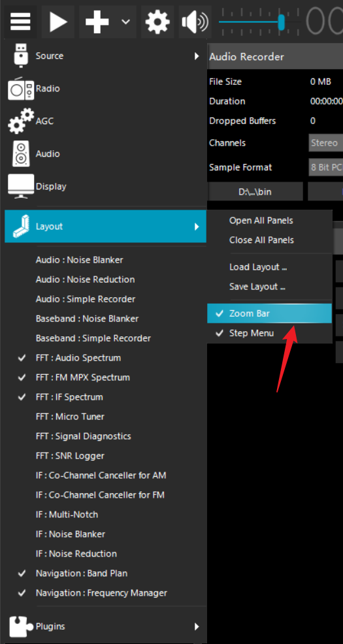Image resolution: width=343 pixels, height=644 pixels.
Task: Mute audio using the speaker icon
Action: pyautogui.click(x=195, y=22)
